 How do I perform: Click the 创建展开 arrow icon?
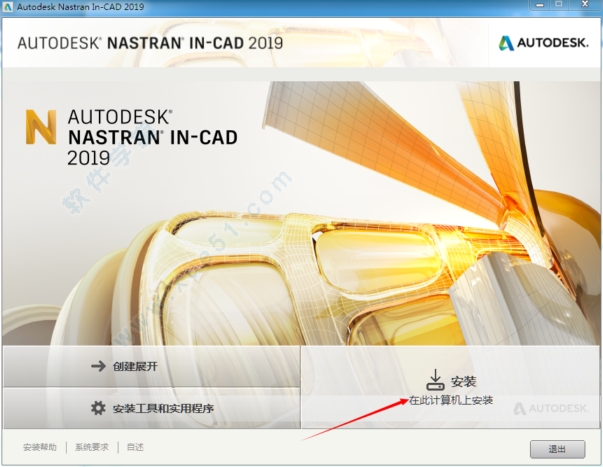coord(98,366)
